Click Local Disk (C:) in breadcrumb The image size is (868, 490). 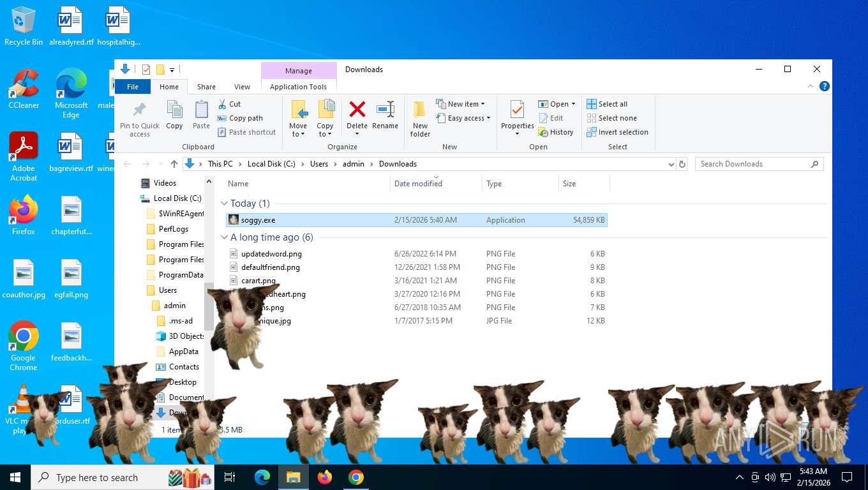tap(271, 164)
